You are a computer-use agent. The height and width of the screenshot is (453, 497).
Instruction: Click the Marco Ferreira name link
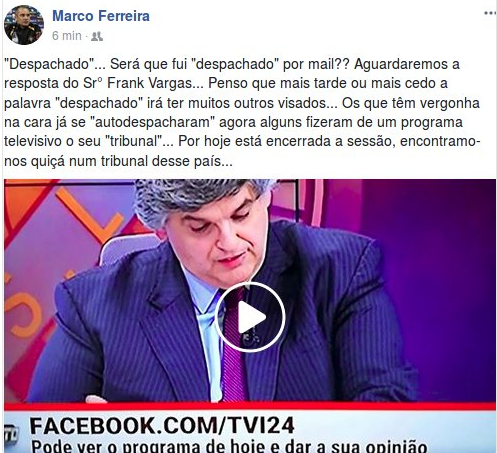(x=101, y=16)
